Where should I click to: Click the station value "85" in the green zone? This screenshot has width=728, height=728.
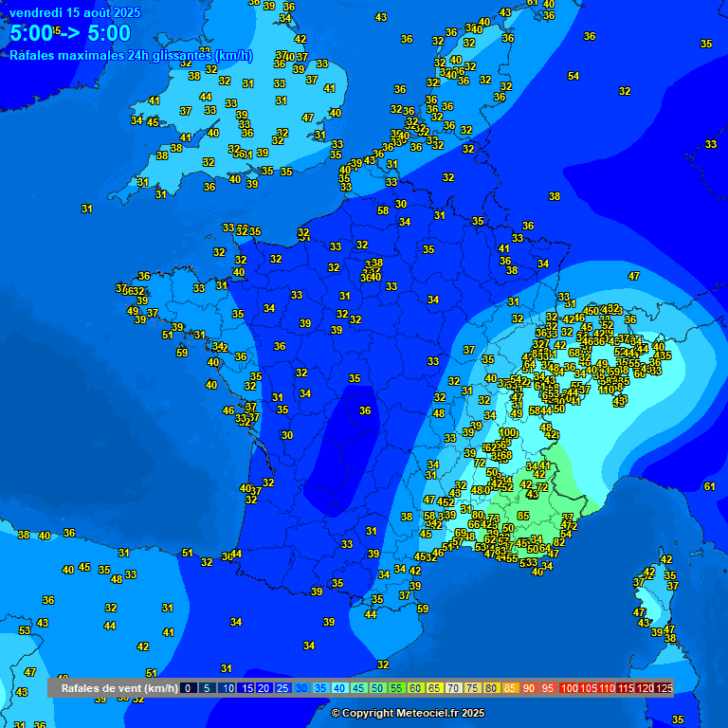pos(523,516)
